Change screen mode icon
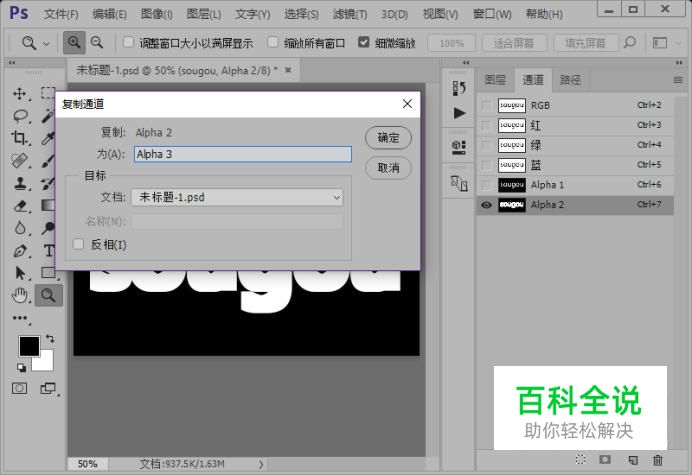The height and width of the screenshot is (475, 692). [48, 388]
